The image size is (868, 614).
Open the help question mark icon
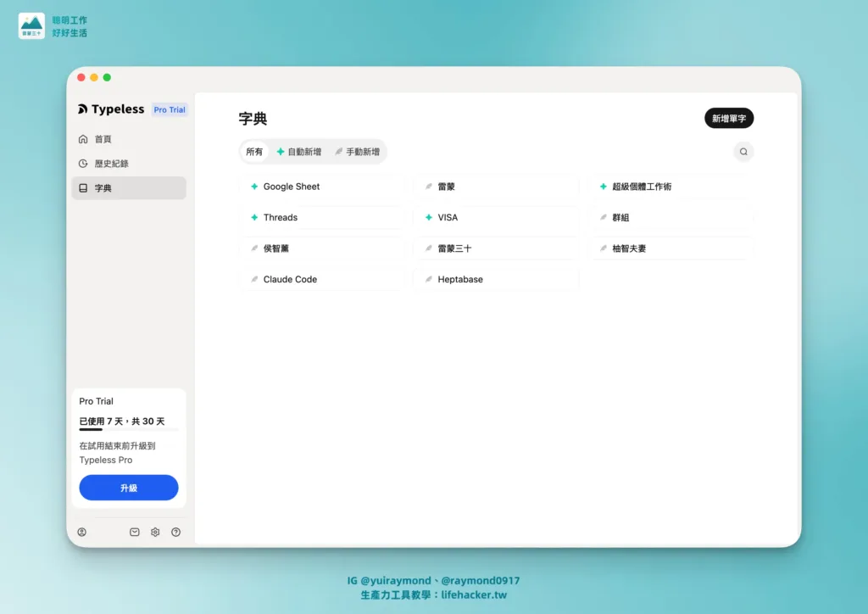pyautogui.click(x=176, y=532)
